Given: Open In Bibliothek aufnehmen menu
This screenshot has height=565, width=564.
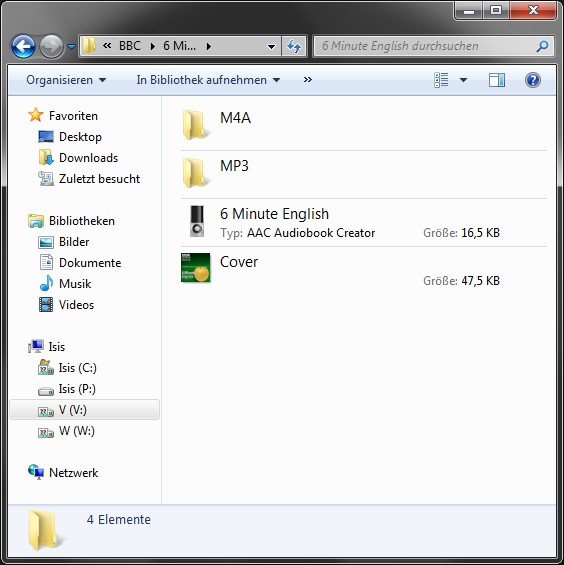Looking at the screenshot, I should tap(208, 80).
